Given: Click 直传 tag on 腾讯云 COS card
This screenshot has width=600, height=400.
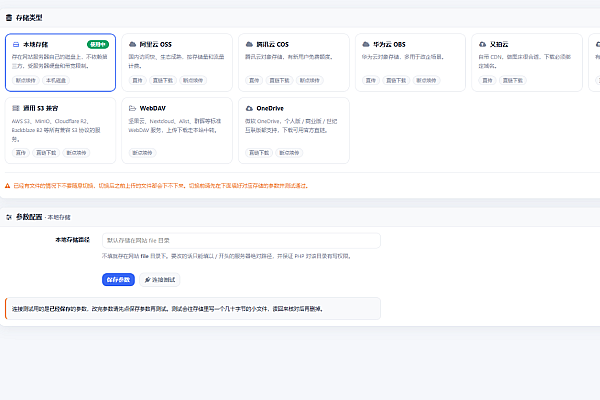Looking at the screenshot, I should [254, 80].
